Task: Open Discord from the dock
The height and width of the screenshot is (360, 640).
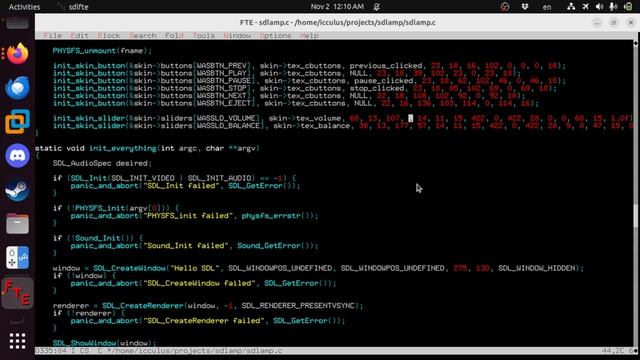Action: (17, 156)
